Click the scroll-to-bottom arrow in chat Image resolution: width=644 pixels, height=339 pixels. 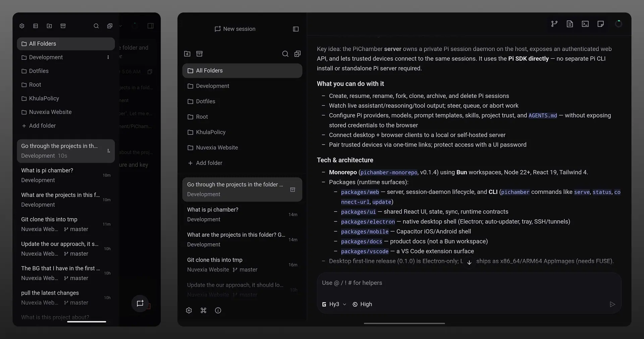pyautogui.click(x=469, y=263)
